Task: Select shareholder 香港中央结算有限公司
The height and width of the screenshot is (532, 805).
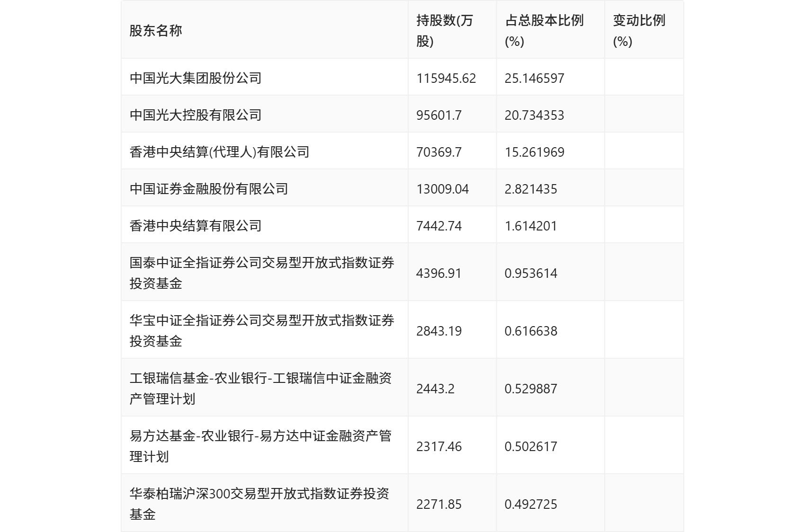Action: click(x=196, y=226)
